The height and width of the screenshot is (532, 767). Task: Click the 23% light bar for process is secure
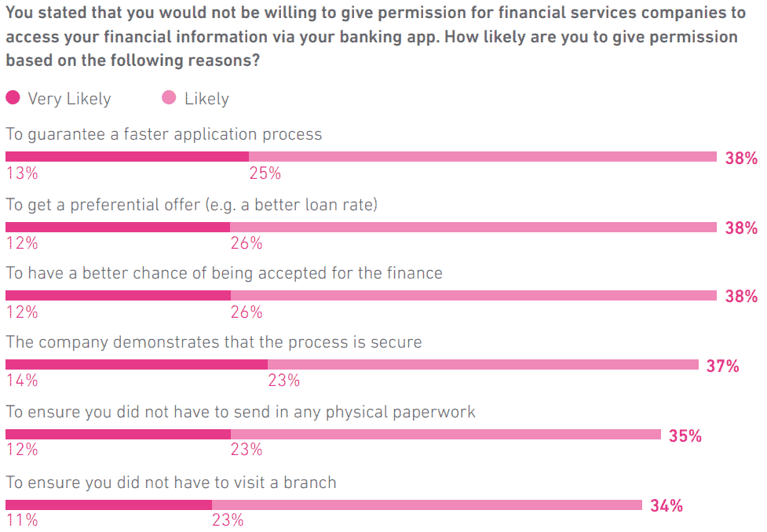click(x=483, y=365)
